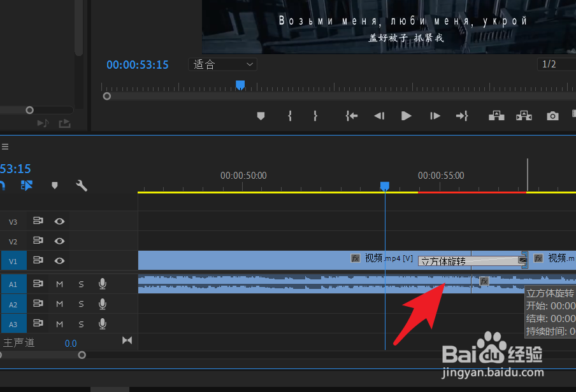576x392 pixels.
Task: Click the program monitor zoom scroll handle
Action: (107, 96)
